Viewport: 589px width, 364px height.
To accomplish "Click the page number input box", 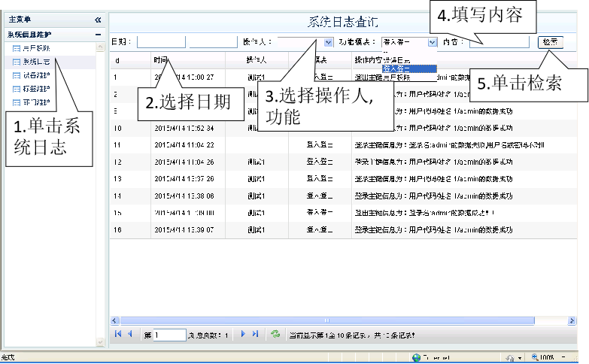I will pyautogui.click(x=169, y=335).
